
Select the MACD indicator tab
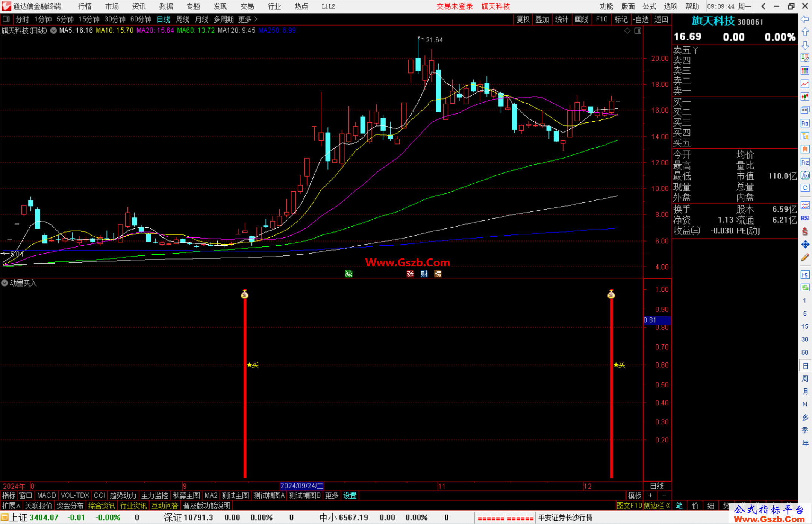tap(47, 495)
